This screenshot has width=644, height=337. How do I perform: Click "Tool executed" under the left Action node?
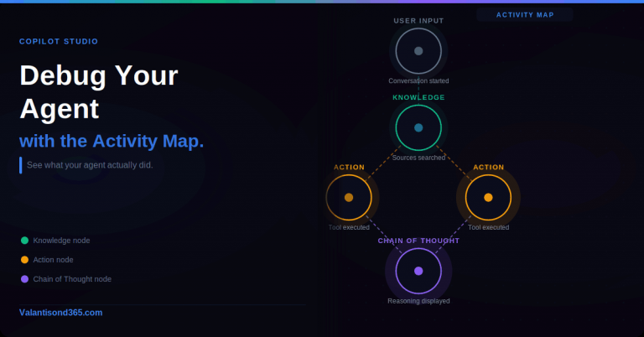coord(349,227)
